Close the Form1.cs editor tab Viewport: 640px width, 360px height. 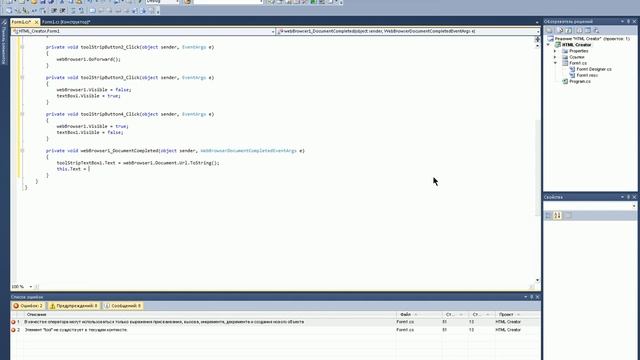(36, 22)
